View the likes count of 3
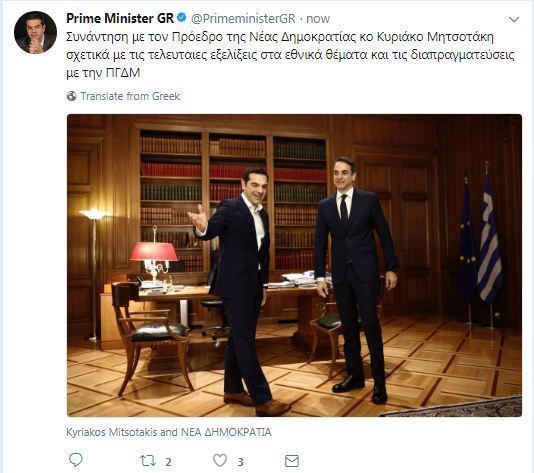This screenshot has width=534, height=473. click(x=240, y=462)
